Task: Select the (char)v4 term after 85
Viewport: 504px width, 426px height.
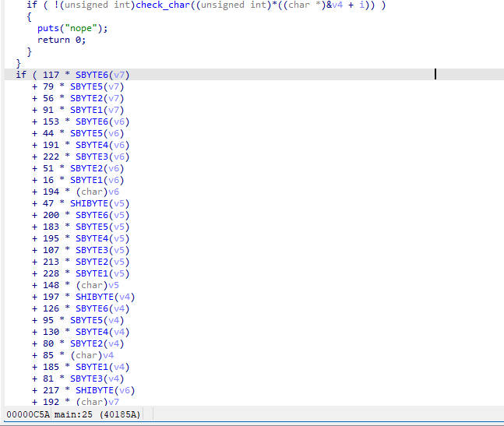Action: coord(92,355)
